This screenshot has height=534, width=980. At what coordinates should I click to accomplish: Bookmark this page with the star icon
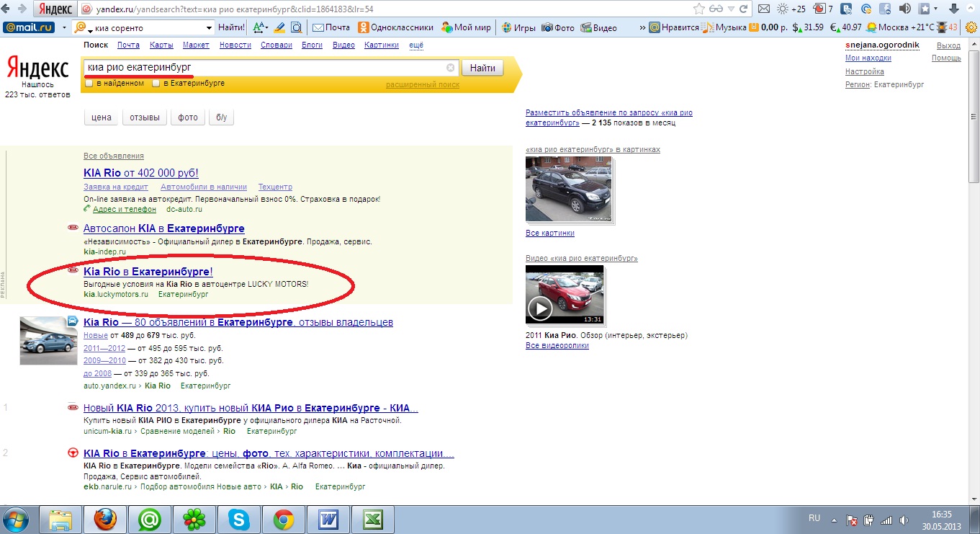tap(698, 9)
